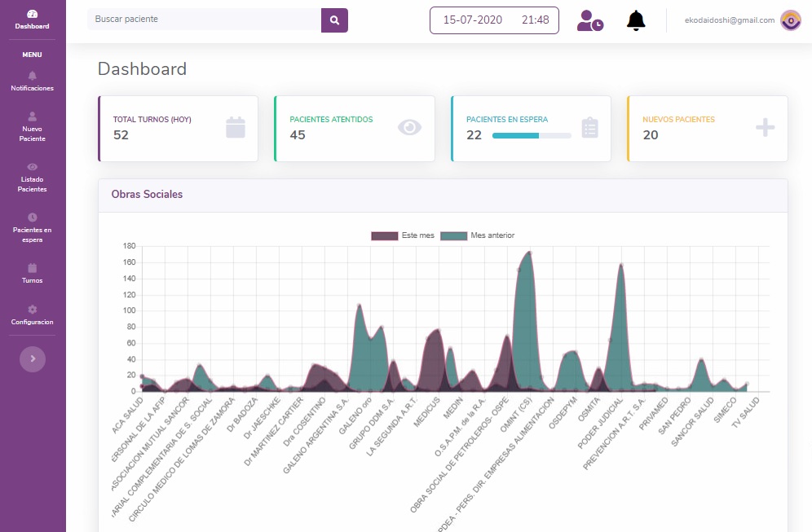Viewport: 812px width, 532px height.
Task: Open Configuracion in the sidebar
Action: (x=33, y=315)
